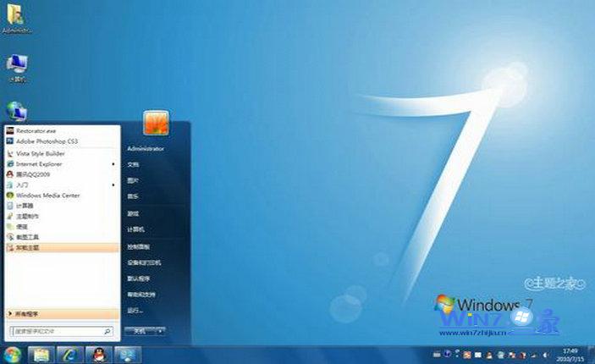Click the orange flower user account picture
595x364 pixels.
(156, 123)
